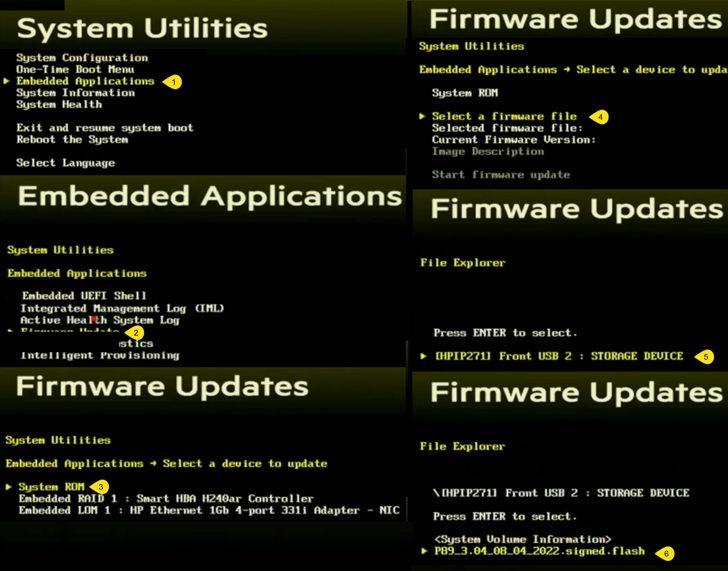Viewport: 728px width, 571px height.
Task: Click Current Firmware Version line
Action: [514, 140]
